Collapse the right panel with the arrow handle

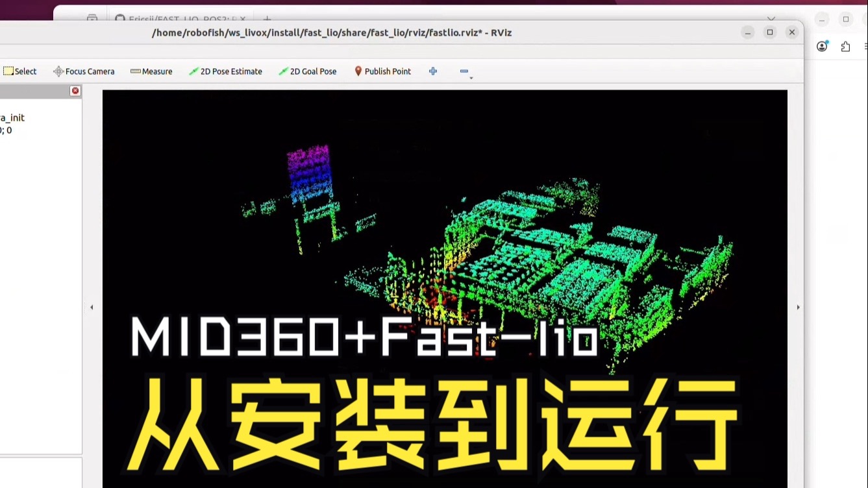[x=798, y=307]
